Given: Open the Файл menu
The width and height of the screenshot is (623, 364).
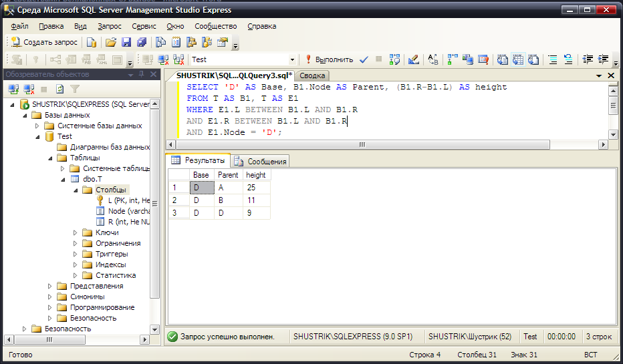Looking at the screenshot, I should [x=19, y=26].
